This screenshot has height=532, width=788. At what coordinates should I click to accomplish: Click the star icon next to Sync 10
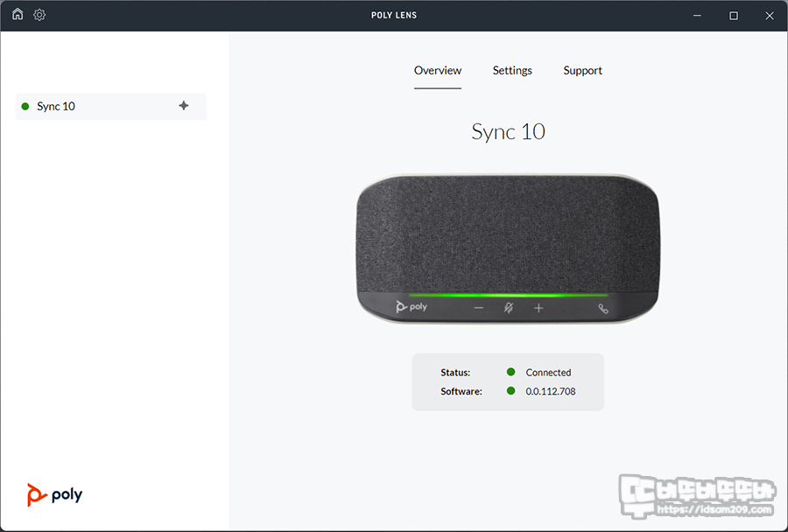(x=184, y=106)
